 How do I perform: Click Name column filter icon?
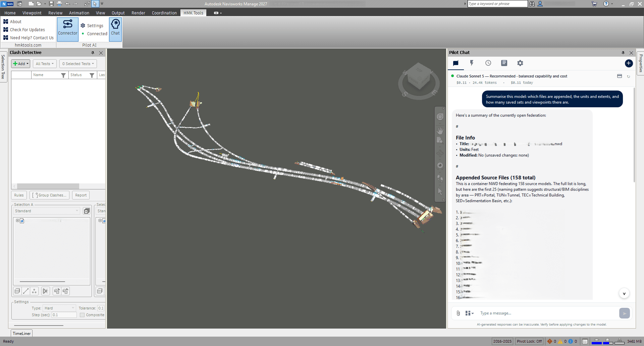pos(63,75)
